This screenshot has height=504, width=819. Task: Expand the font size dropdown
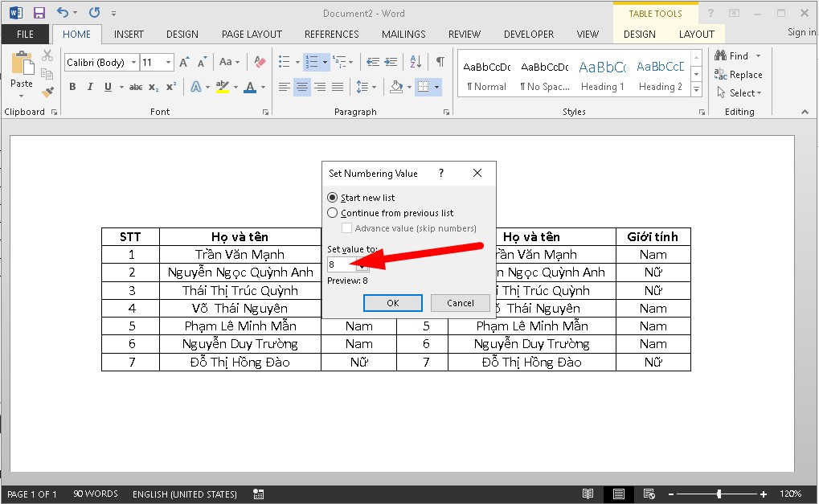[168, 62]
